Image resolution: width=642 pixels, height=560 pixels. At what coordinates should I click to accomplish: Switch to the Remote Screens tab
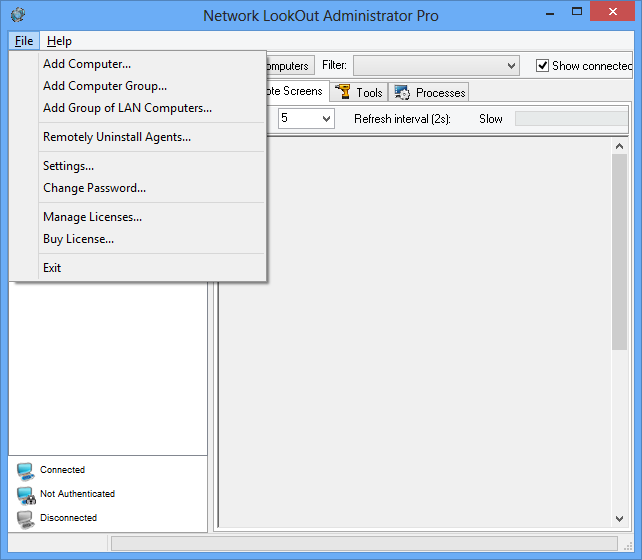pos(298,91)
